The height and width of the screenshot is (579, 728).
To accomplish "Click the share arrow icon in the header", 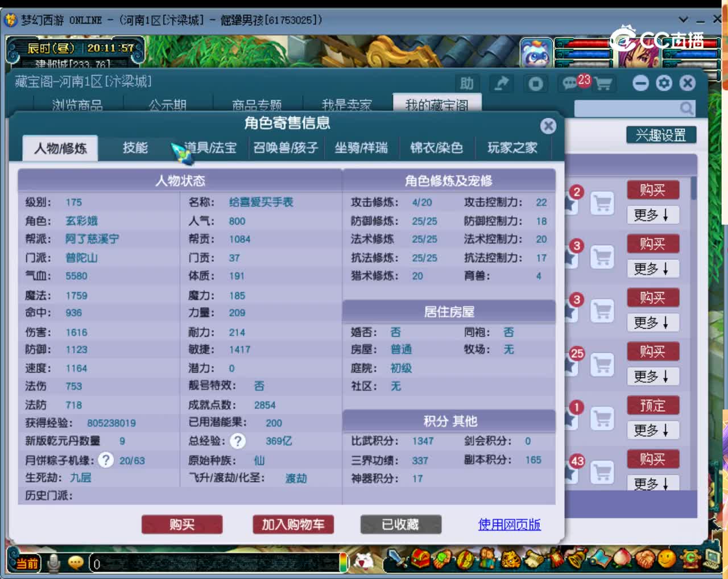I will [501, 84].
